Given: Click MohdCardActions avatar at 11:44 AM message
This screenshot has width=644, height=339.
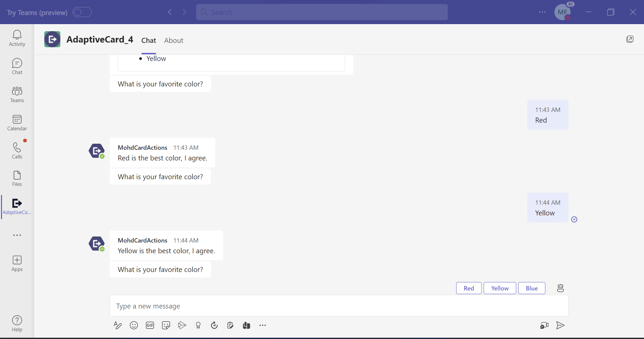Looking at the screenshot, I should tap(97, 244).
